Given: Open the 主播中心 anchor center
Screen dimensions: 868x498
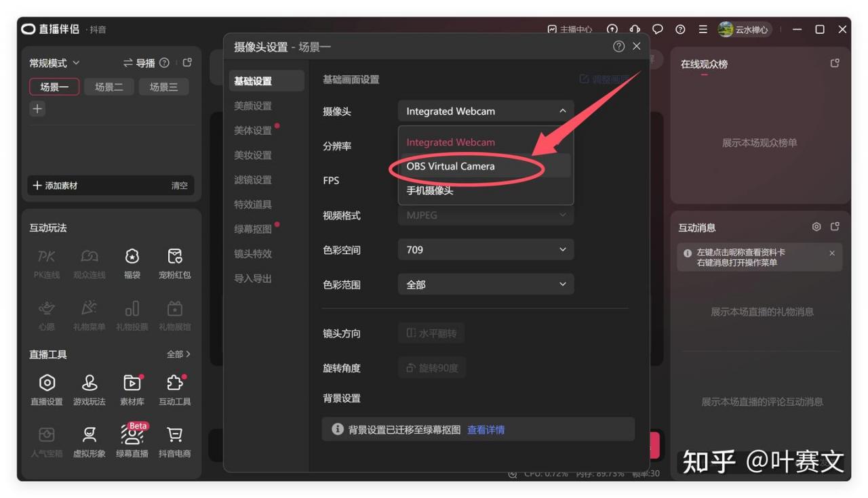Looking at the screenshot, I should click(x=570, y=30).
